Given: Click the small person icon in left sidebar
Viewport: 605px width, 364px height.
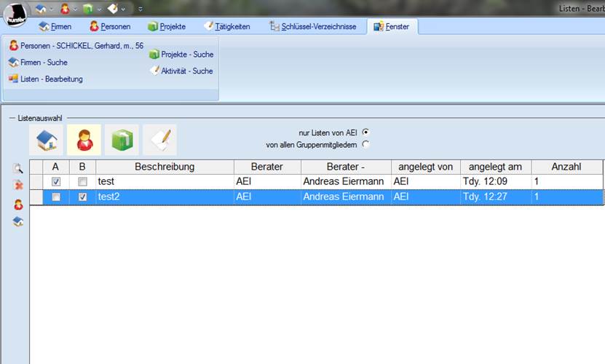Looking at the screenshot, I should pyautogui.click(x=18, y=205).
